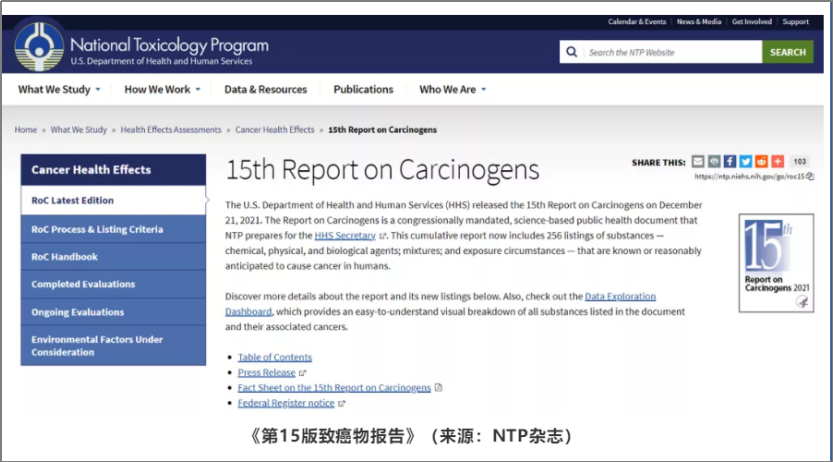
Task: Click the PDF icon after Fact Sheet link
Action: click(x=438, y=388)
